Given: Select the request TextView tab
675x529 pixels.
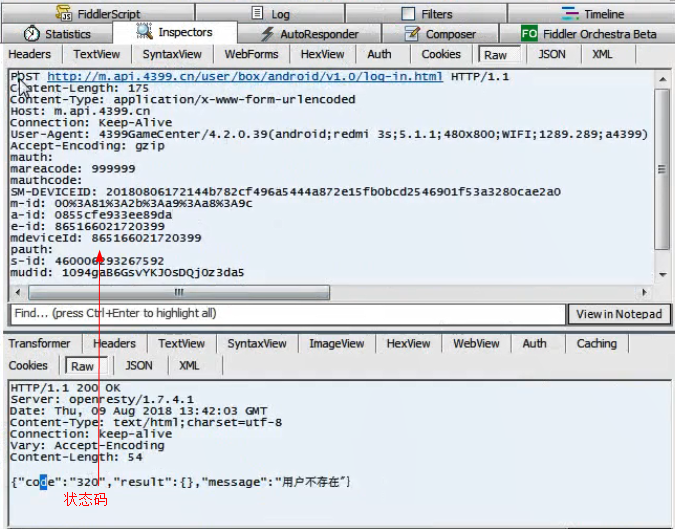Looking at the screenshot, I should click(x=96, y=54).
